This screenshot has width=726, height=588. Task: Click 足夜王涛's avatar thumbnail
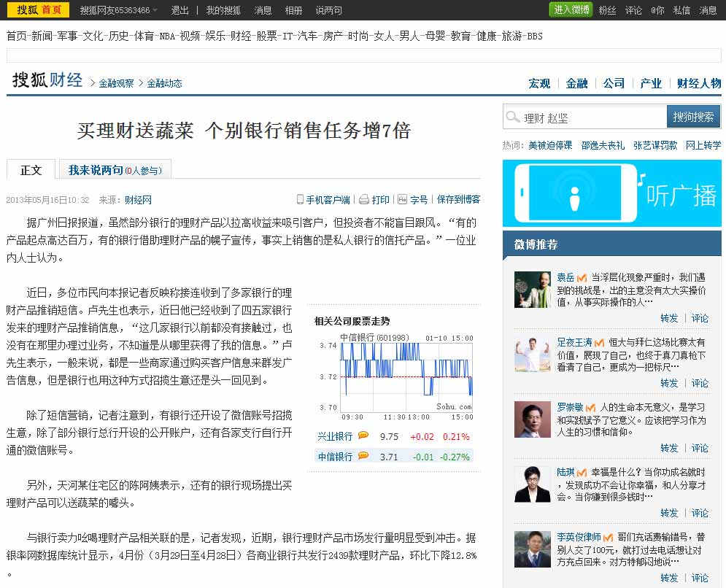[x=533, y=355]
